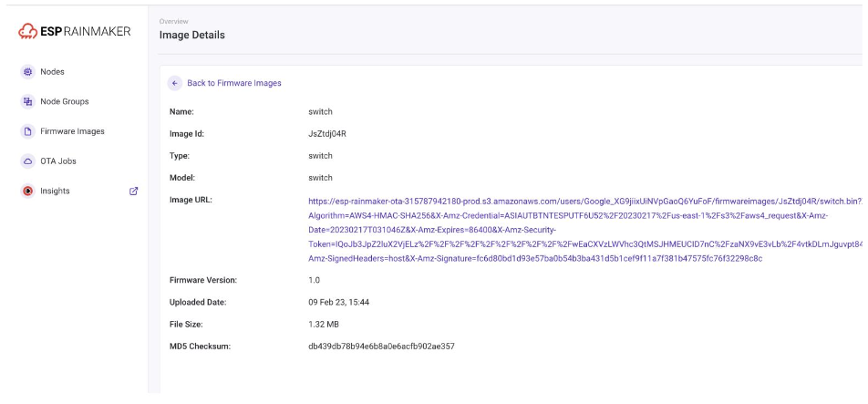Navigate to OTA Jobs page
The height and width of the screenshot is (404, 868).
tap(58, 161)
